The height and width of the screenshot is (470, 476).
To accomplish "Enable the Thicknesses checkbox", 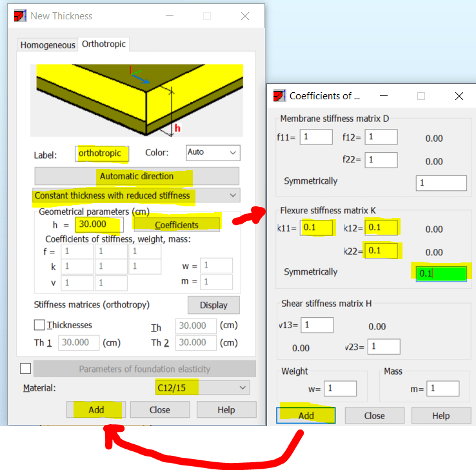I will (x=39, y=325).
